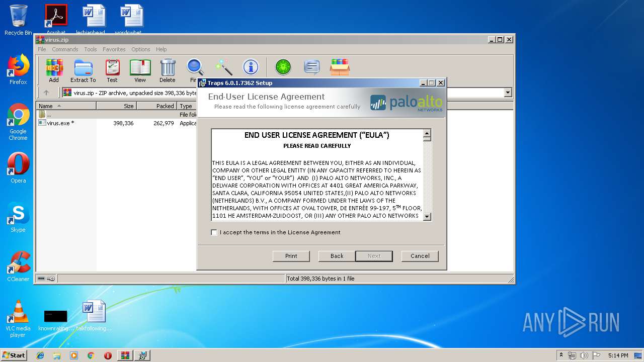Screen dimensions: 644x362
Task: Click the Delete trash icon in WinRAR
Action: point(168,70)
